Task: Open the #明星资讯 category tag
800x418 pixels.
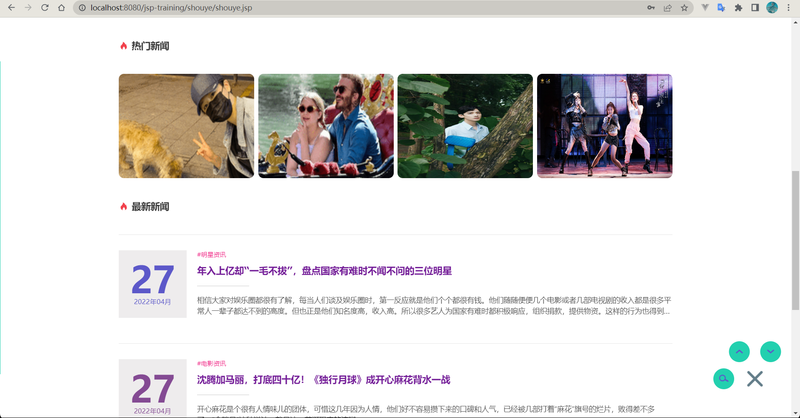Action: tap(211, 255)
